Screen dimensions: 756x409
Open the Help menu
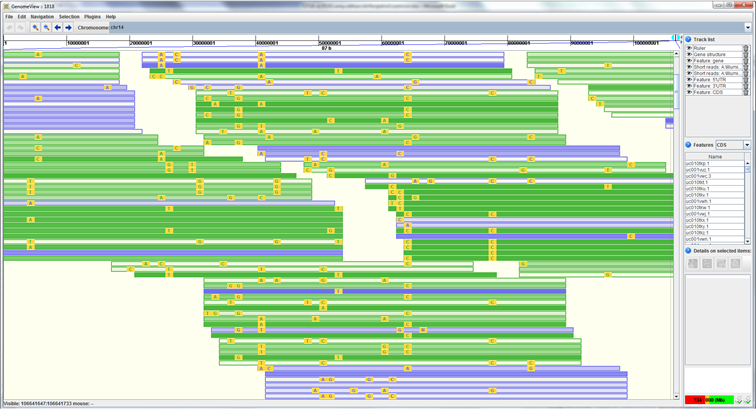coord(111,16)
